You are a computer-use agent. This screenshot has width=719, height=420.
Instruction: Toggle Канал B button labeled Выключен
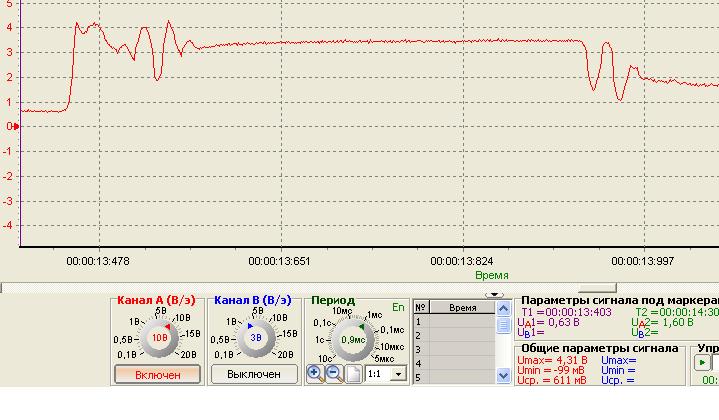(x=254, y=374)
